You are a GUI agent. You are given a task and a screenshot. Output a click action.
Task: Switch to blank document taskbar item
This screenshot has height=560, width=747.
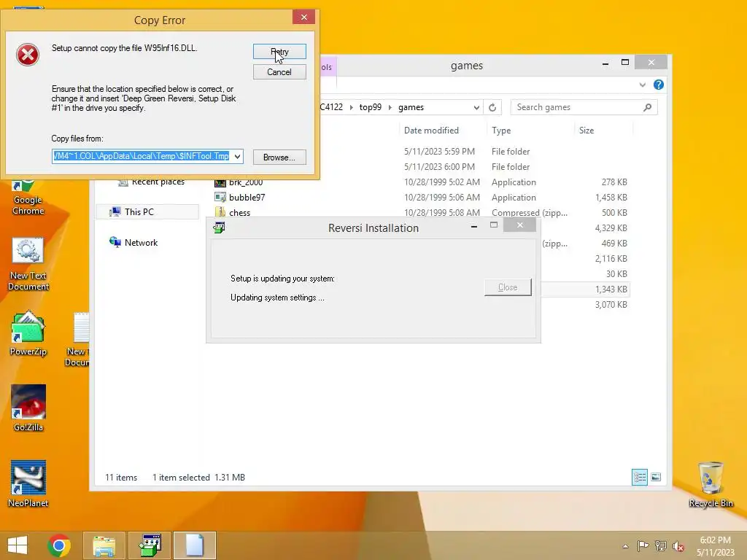tap(194, 545)
